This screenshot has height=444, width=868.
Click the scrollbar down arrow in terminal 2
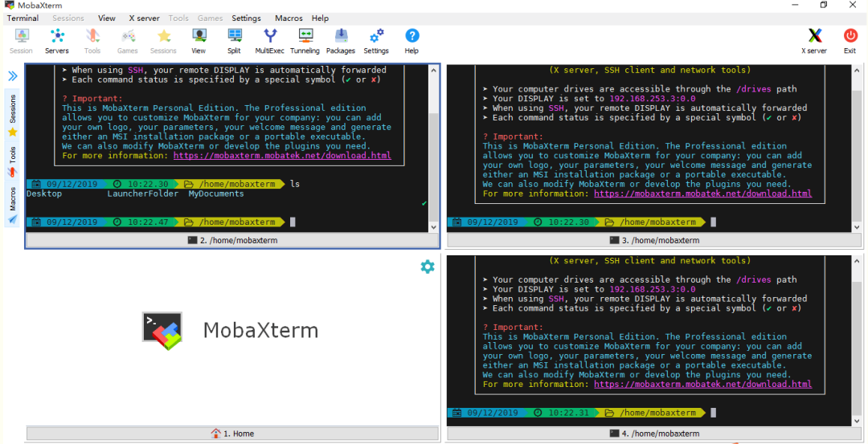pos(434,227)
